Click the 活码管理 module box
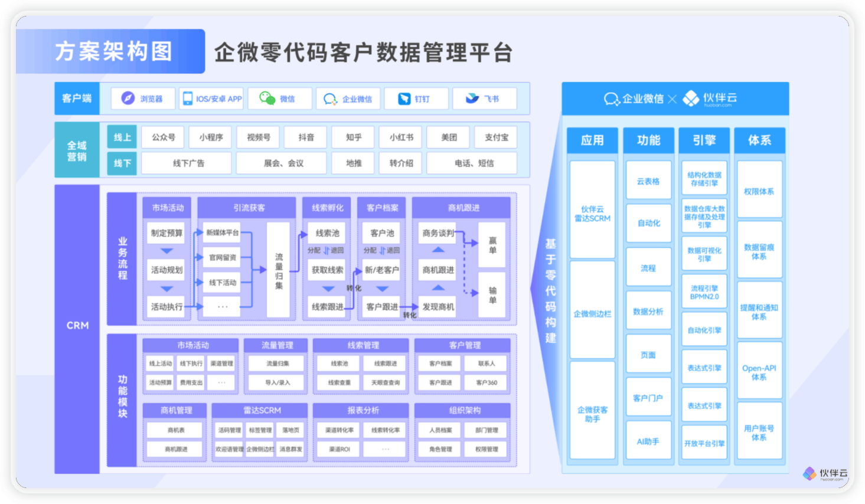The height and width of the screenshot is (504, 865). (229, 430)
